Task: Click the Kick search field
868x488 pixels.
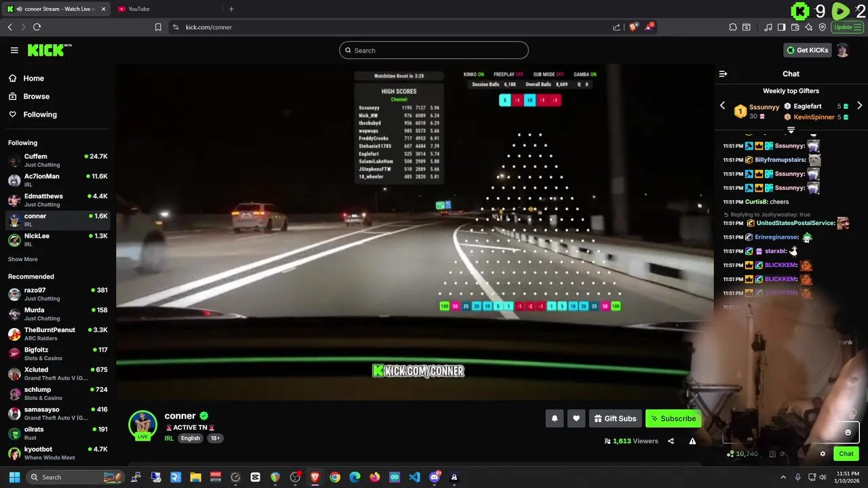Action: pos(434,50)
